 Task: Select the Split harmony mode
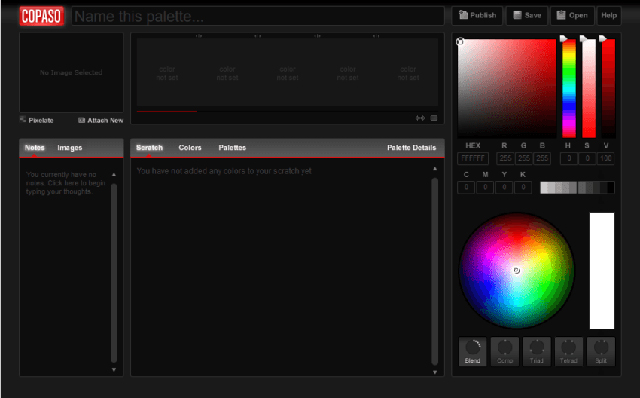[600, 351]
